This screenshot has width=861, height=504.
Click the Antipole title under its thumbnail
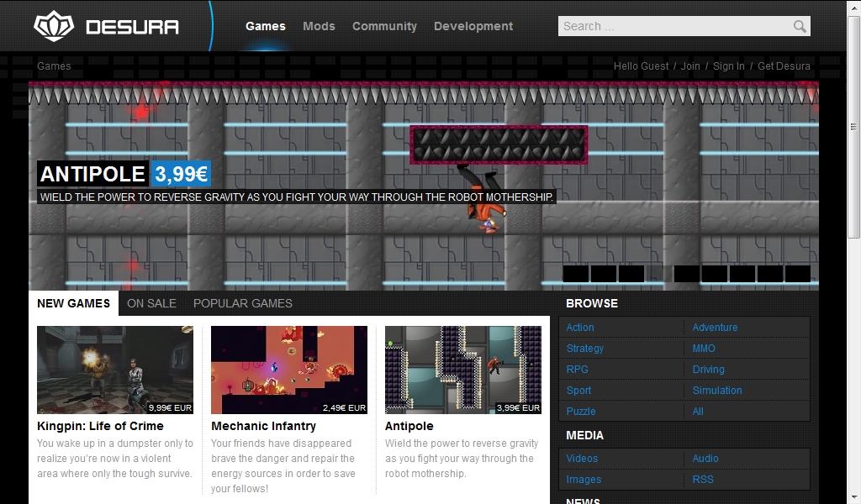pyautogui.click(x=409, y=426)
